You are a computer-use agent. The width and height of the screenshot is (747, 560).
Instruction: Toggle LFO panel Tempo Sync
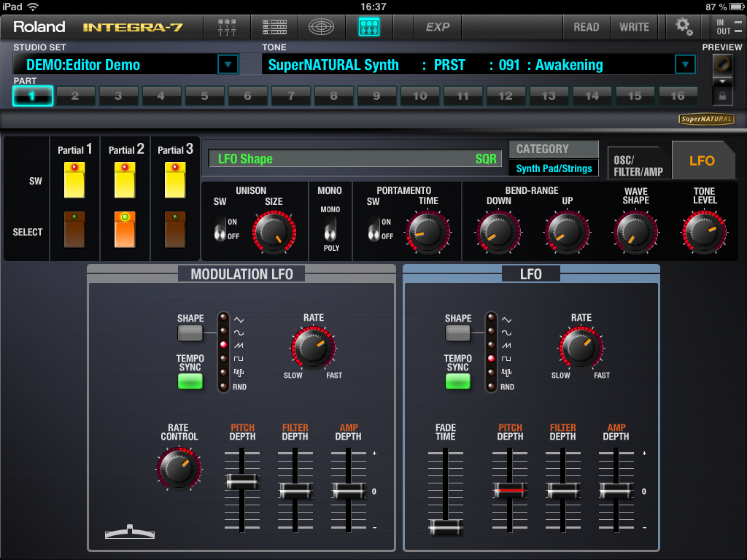(458, 381)
